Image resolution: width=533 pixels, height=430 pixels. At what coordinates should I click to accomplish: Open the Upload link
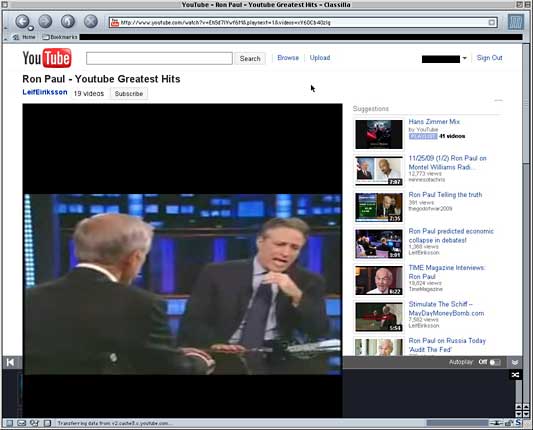[x=320, y=58]
